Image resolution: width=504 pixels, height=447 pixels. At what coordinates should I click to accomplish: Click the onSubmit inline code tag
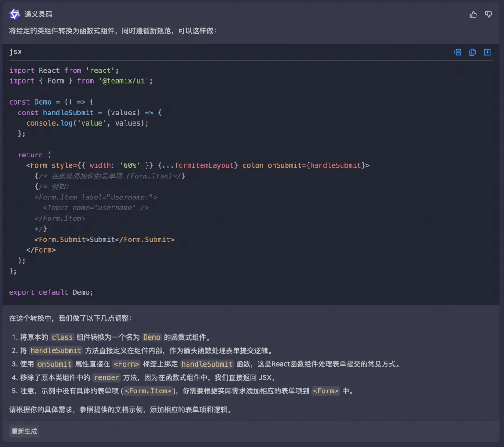54,364
